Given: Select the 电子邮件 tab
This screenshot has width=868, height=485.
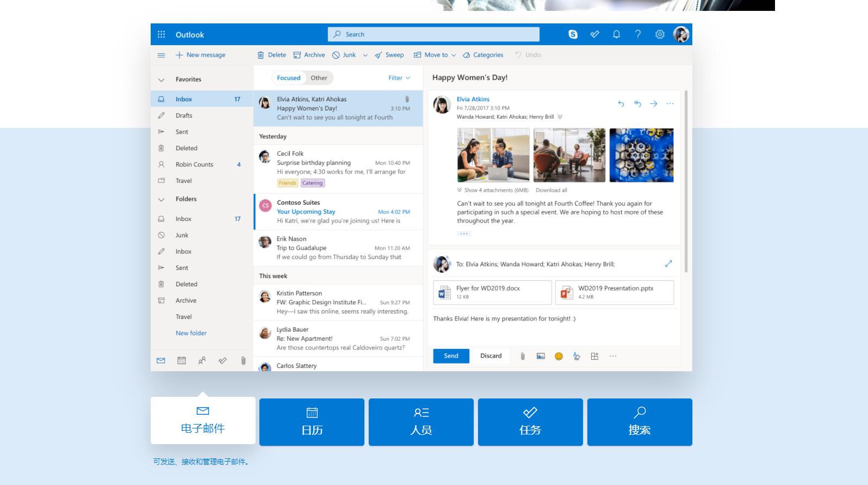Looking at the screenshot, I should (203, 420).
